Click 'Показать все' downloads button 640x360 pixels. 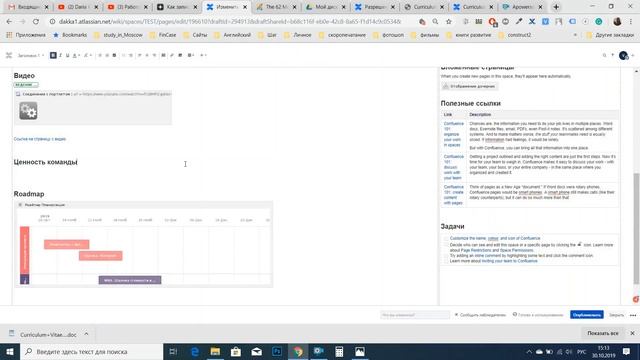pyautogui.click(x=602, y=333)
